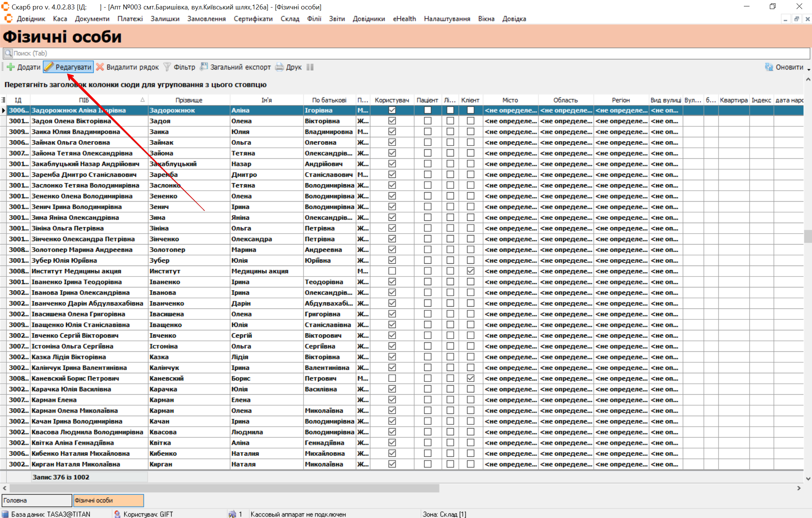Click the printer Друк icon
Screen dimensions: 812x518
[279, 67]
